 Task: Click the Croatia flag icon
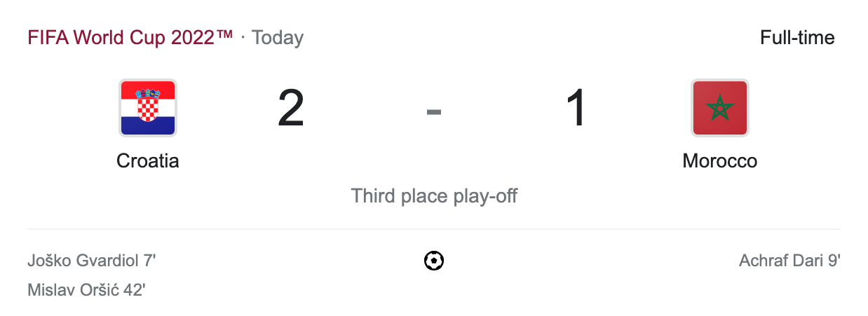click(147, 107)
